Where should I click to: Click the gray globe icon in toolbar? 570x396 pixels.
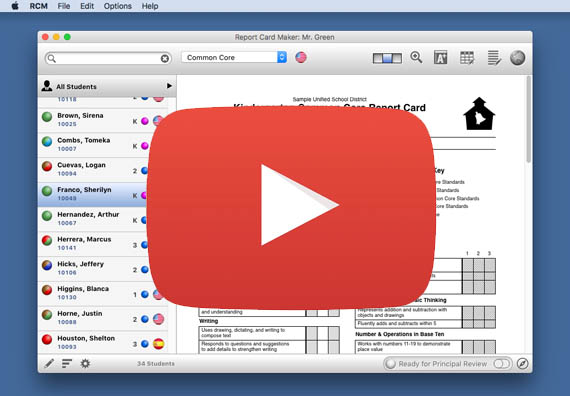click(517, 57)
